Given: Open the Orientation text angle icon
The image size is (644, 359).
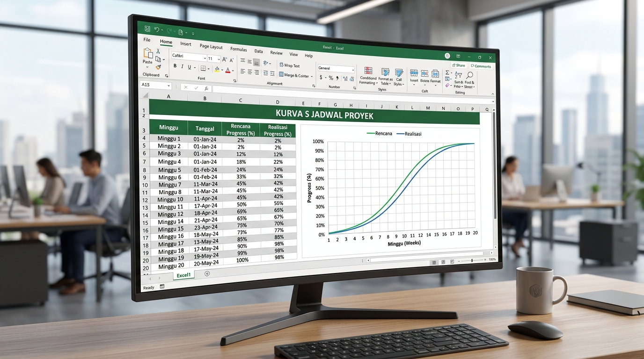Looking at the screenshot, I should point(265,63).
